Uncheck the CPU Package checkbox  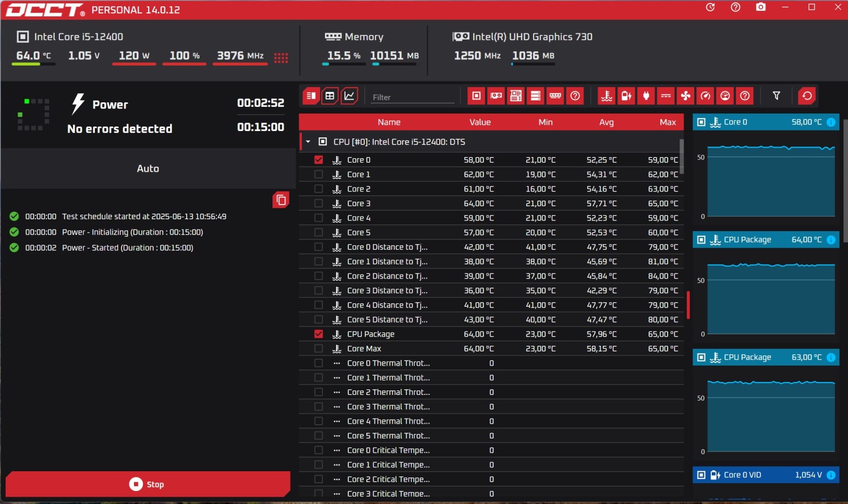click(x=319, y=334)
